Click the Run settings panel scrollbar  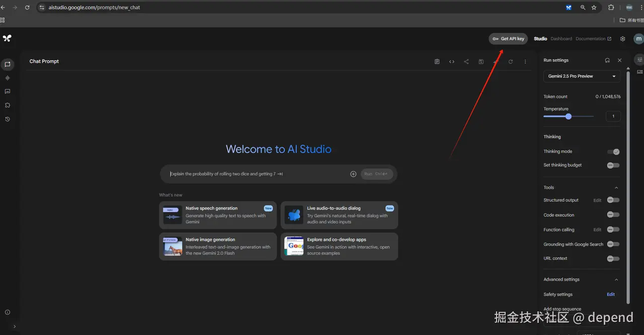tap(627, 187)
